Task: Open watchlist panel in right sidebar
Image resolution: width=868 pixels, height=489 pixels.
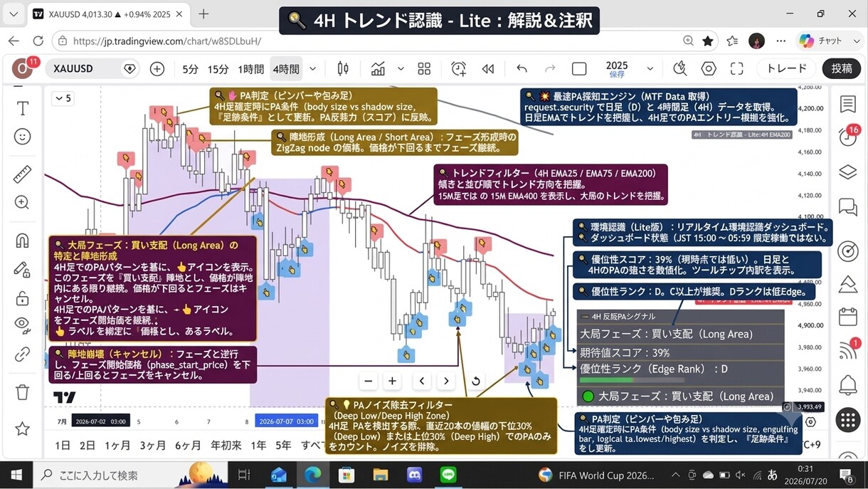Action: [x=847, y=105]
